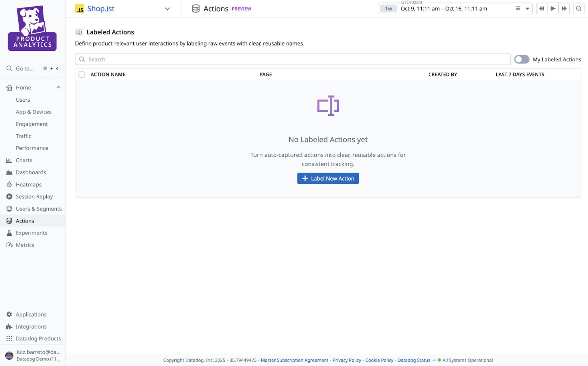588x366 pixels.
Task: Click the zoom out time range icon
Action: [x=578, y=9]
